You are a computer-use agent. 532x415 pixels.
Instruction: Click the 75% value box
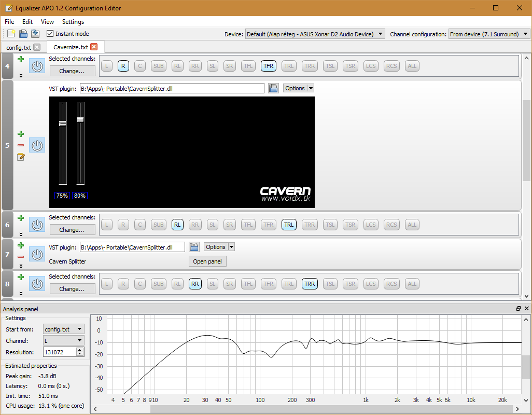[x=62, y=196]
